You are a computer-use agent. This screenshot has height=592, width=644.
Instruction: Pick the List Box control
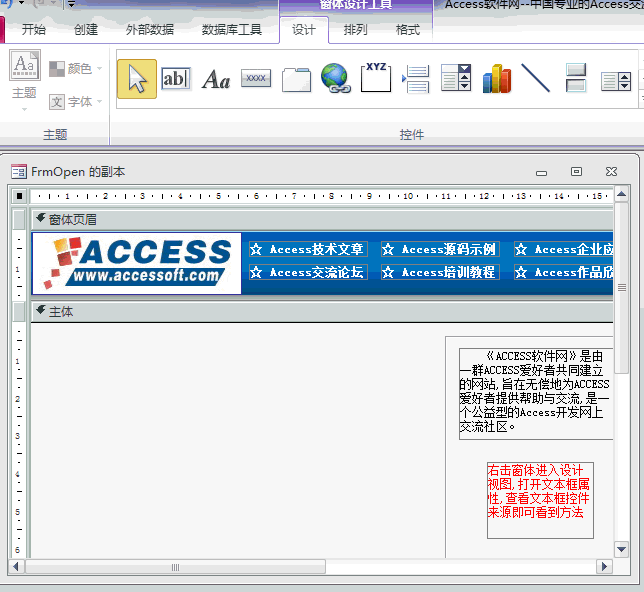(616, 81)
